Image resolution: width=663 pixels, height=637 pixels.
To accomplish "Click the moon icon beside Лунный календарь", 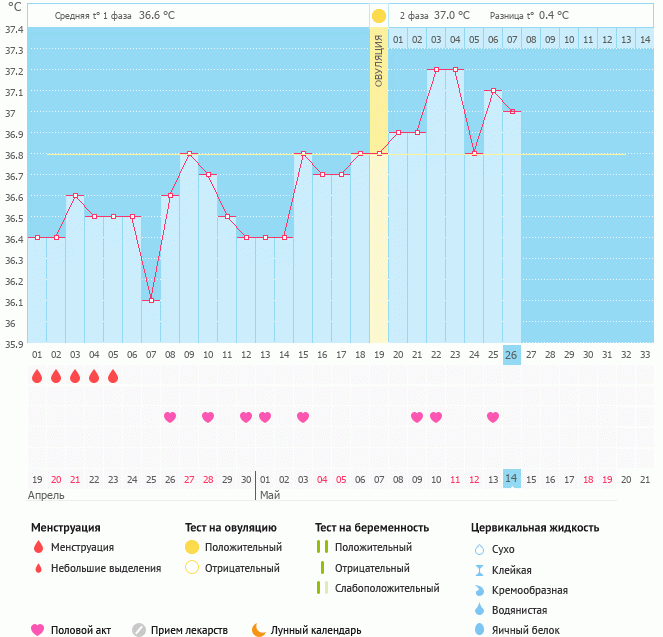I will coord(259,630).
